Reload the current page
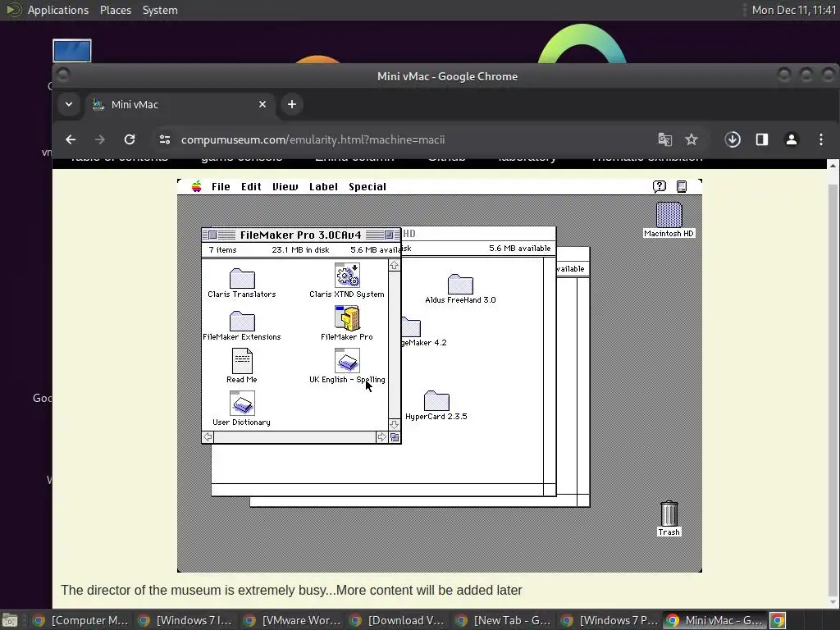The image size is (840, 630). point(130,139)
